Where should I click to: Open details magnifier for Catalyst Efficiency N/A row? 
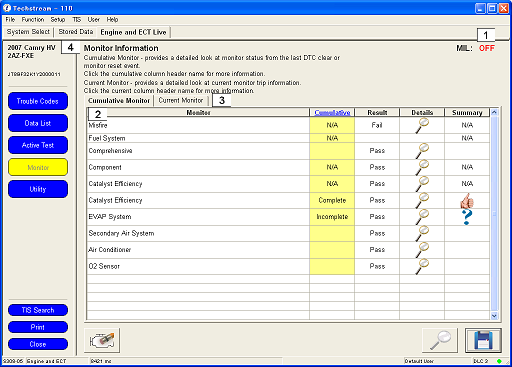pos(422,184)
